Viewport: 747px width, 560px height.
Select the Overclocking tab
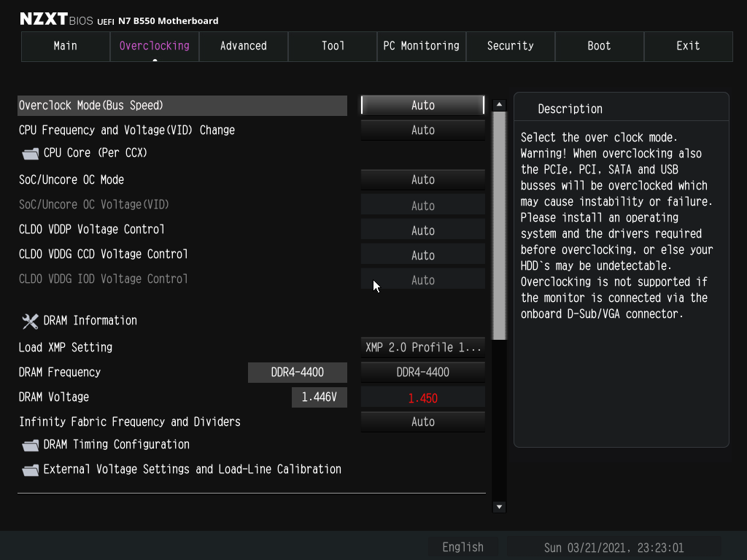coord(155,46)
